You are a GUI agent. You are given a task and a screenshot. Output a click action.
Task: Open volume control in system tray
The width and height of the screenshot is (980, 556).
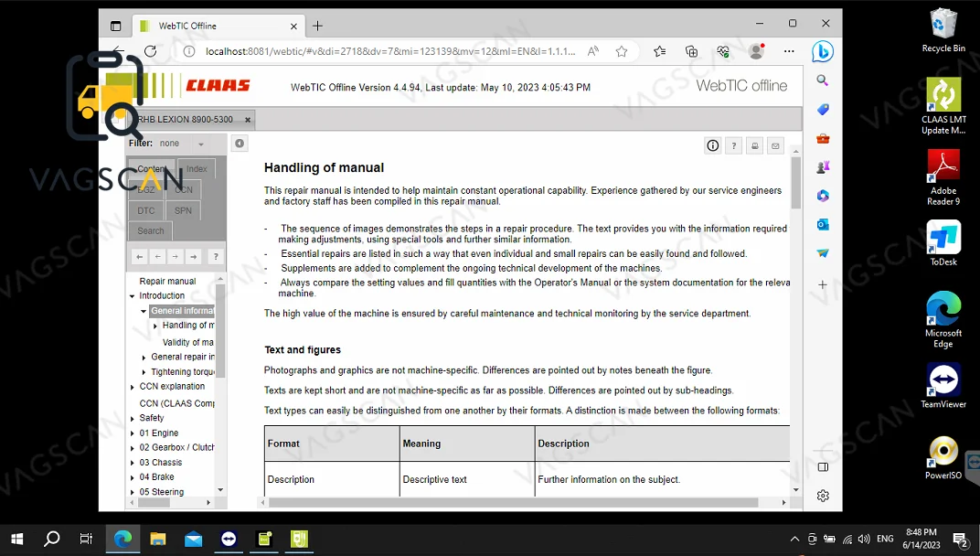coord(865,539)
